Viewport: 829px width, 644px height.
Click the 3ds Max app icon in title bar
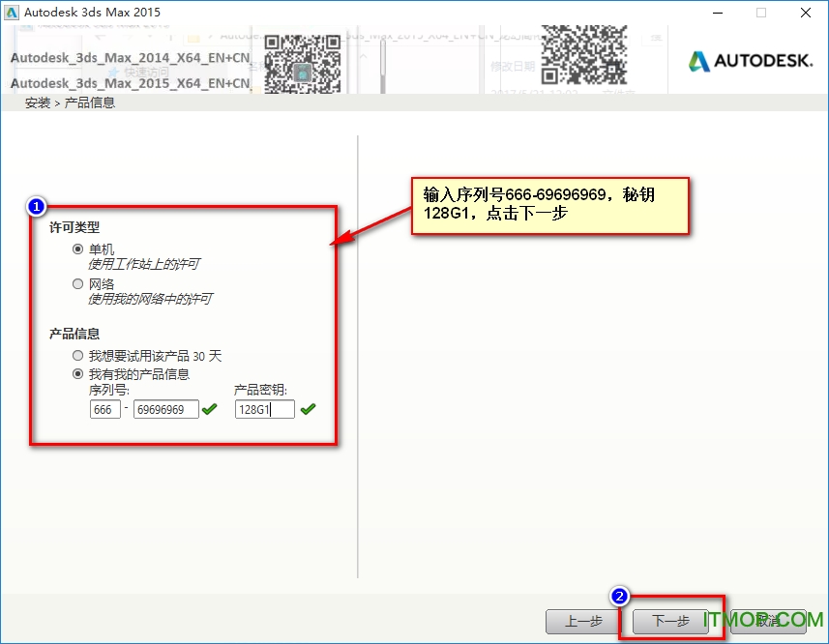[11, 13]
